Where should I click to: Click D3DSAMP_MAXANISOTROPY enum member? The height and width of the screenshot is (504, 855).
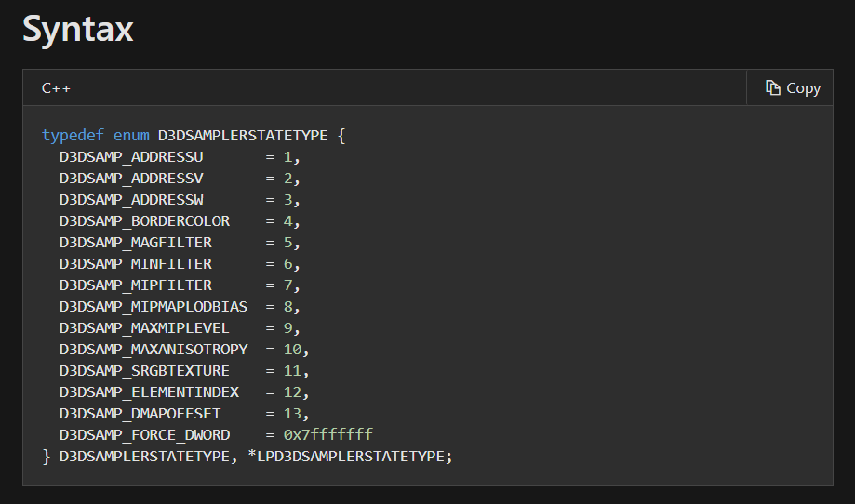pyautogui.click(x=154, y=350)
